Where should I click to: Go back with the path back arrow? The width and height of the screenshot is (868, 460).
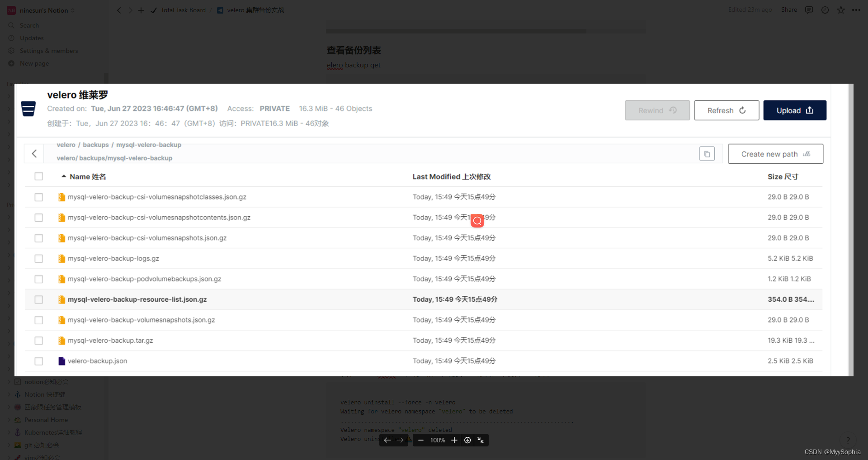tap(34, 154)
